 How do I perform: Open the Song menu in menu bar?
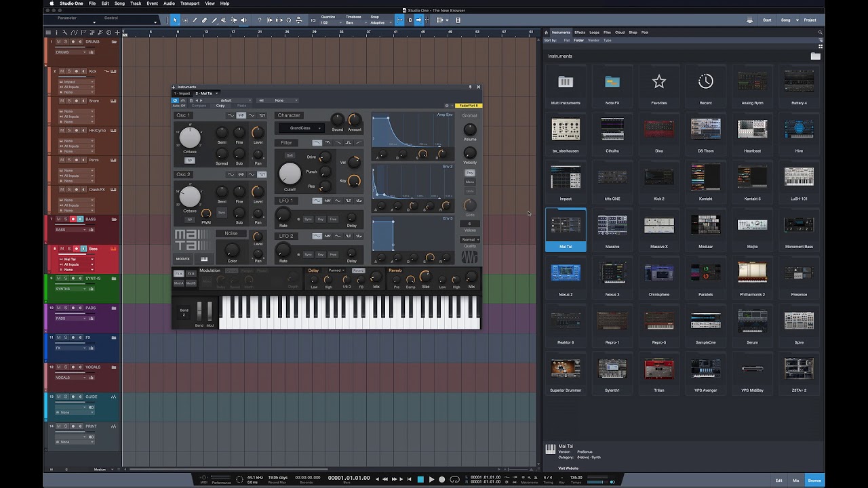click(x=119, y=3)
